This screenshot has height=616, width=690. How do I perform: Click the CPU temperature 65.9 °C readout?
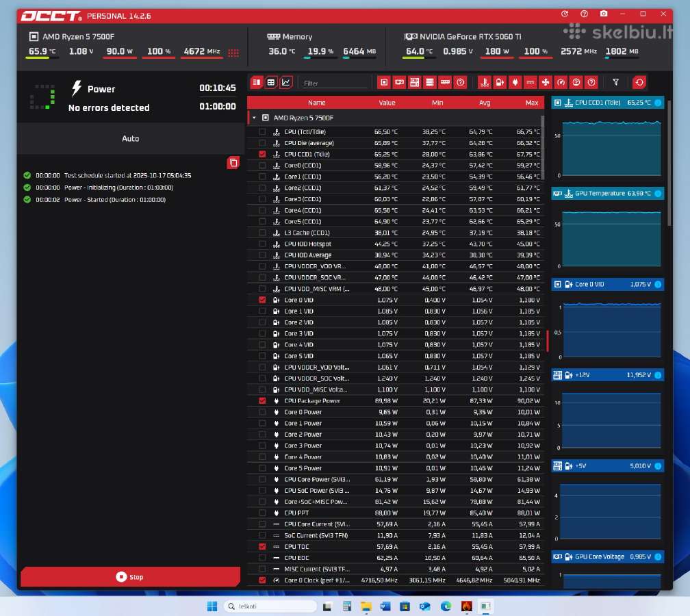tap(42, 51)
